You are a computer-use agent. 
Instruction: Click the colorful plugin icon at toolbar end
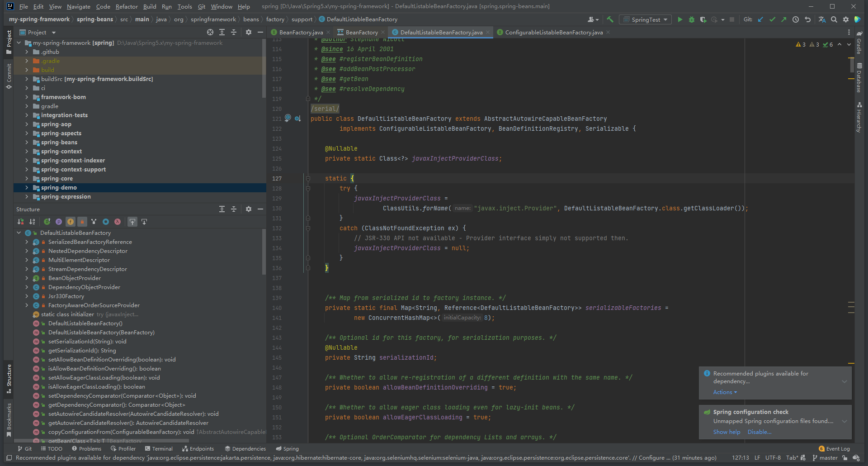[857, 19]
